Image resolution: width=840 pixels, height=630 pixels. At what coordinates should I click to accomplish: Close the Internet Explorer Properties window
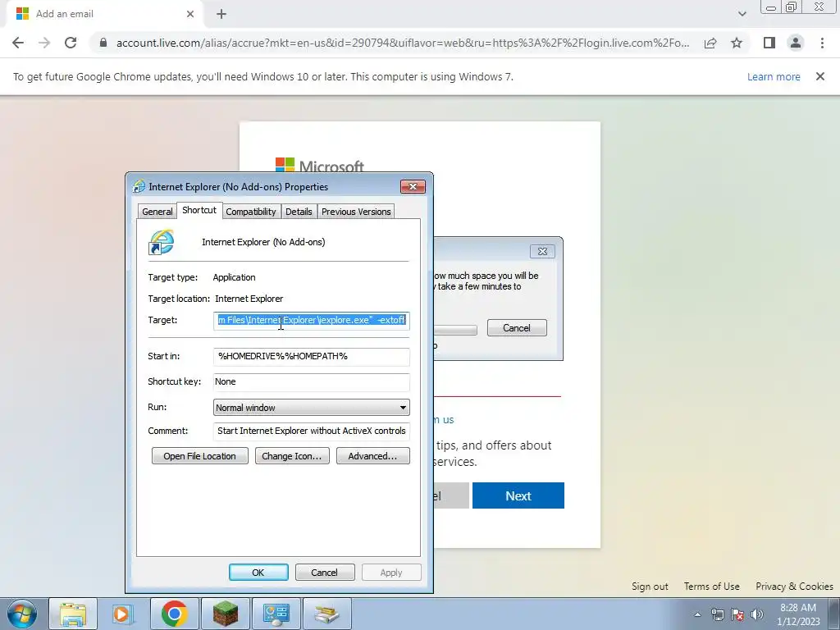(x=413, y=186)
